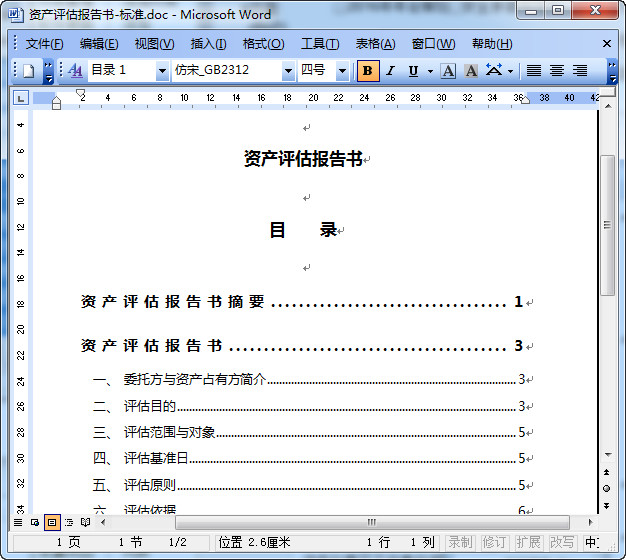The image size is (626, 560).
Task: Switch to Print Layout view
Action: click(52, 522)
